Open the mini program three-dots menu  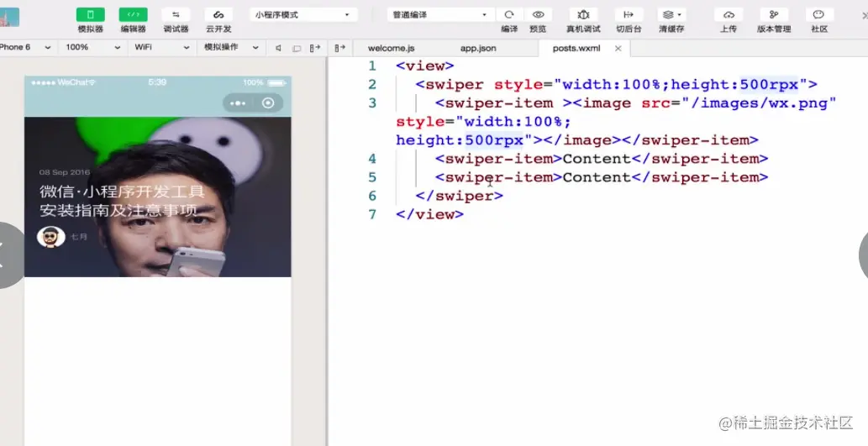pos(238,103)
